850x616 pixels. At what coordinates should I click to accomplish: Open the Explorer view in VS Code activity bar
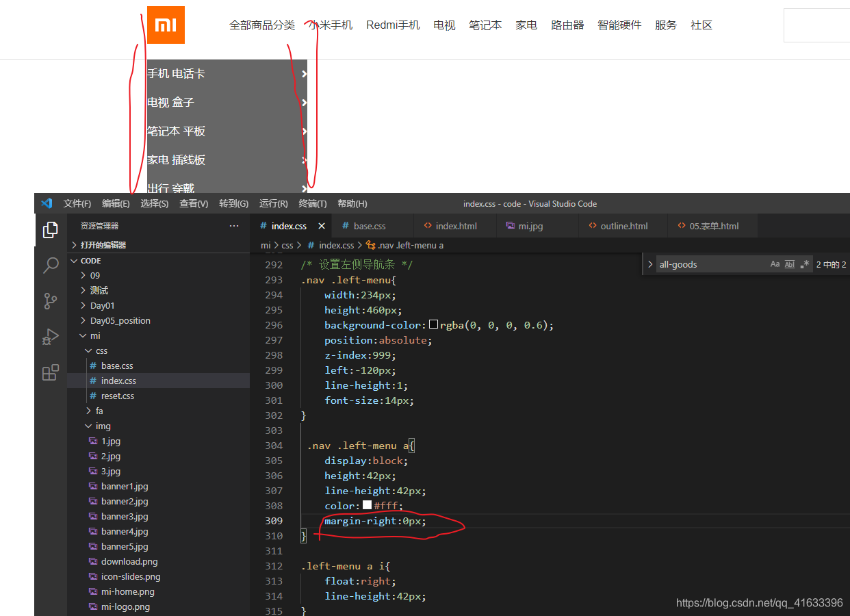point(50,231)
